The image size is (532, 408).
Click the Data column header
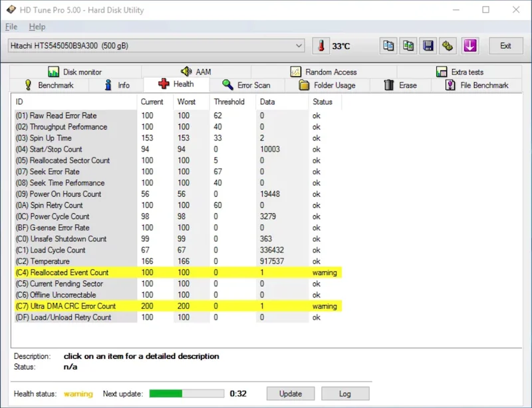coord(282,102)
